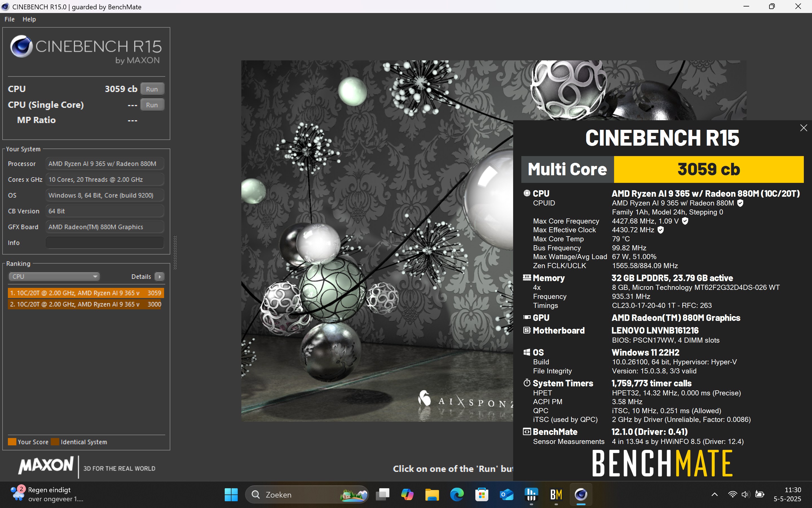Image resolution: width=812 pixels, height=508 pixels.
Task: Click the System Timers stopwatch icon
Action: (x=527, y=383)
